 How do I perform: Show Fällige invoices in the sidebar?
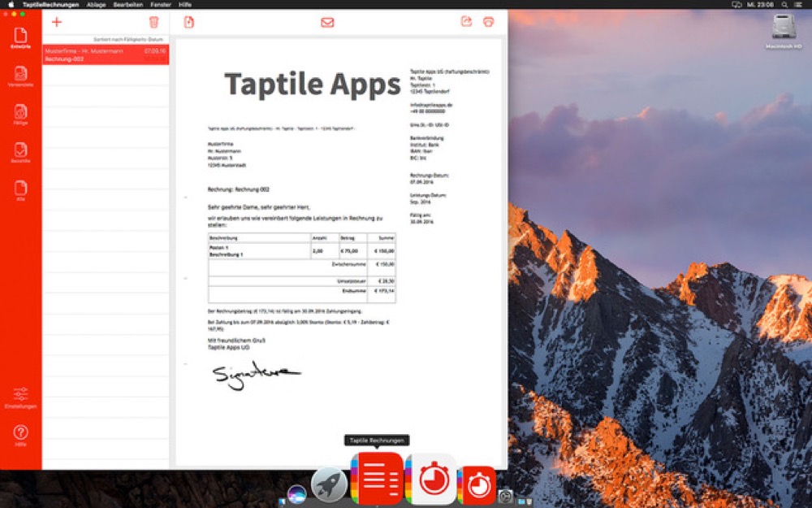click(x=20, y=115)
